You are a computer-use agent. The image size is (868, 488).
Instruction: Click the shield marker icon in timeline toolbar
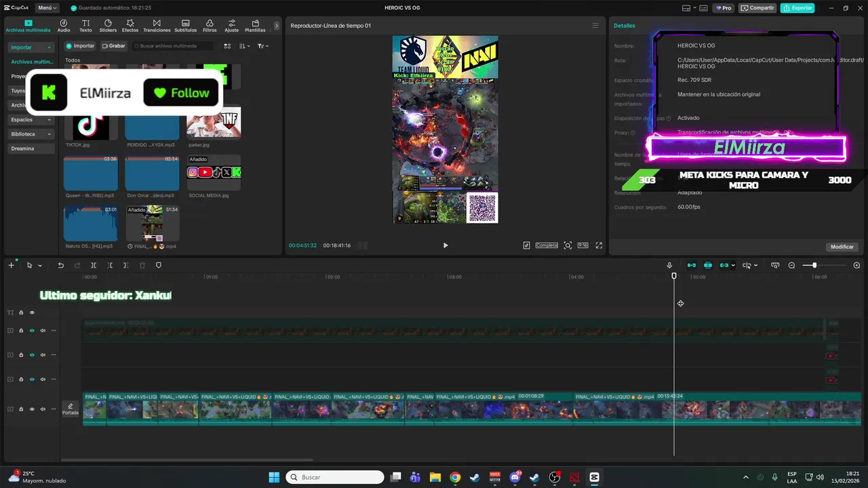coord(159,265)
